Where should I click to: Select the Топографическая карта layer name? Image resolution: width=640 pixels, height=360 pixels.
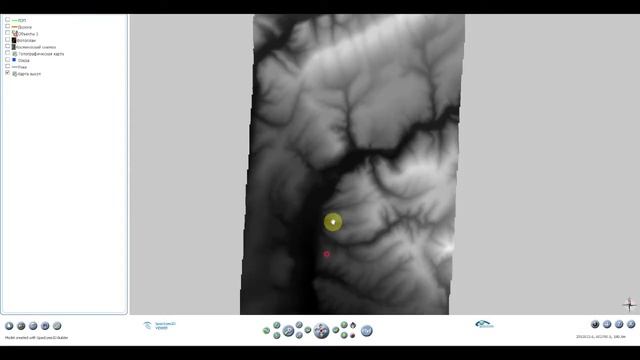41,54
